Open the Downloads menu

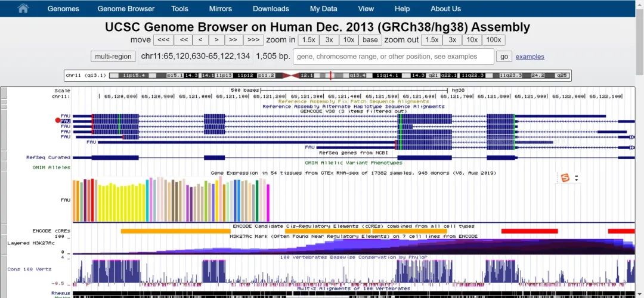pos(271,8)
